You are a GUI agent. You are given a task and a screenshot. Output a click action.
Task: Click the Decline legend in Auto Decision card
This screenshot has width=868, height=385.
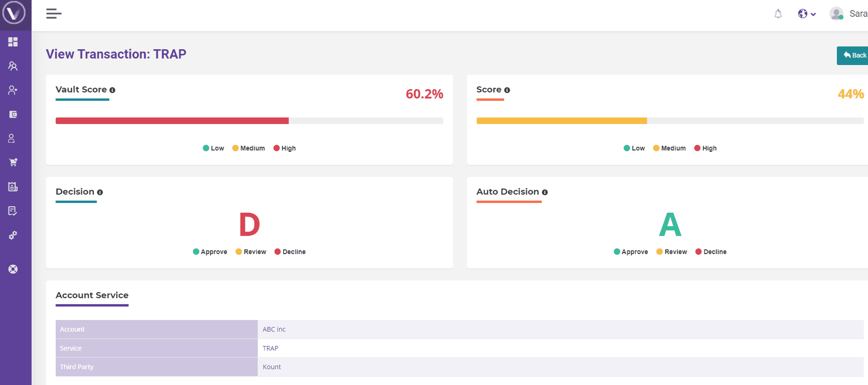[x=711, y=252]
